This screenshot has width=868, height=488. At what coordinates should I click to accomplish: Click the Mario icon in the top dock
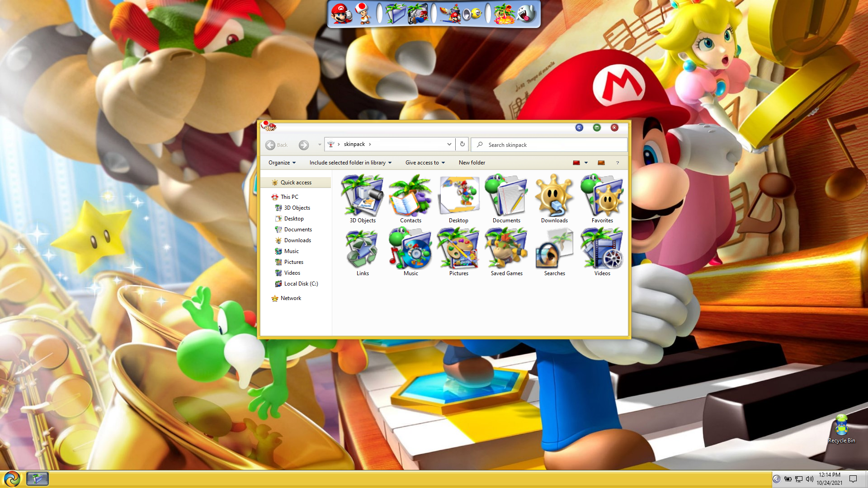click(x=341, y=14)
